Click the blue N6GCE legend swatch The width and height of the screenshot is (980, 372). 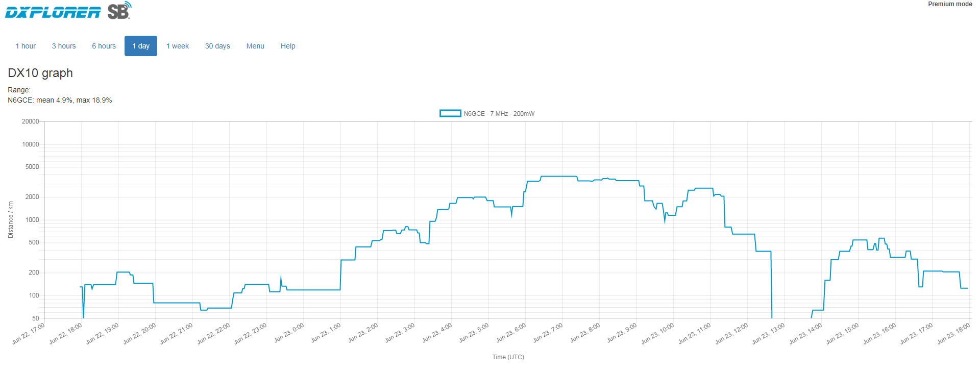pos(450,113)
